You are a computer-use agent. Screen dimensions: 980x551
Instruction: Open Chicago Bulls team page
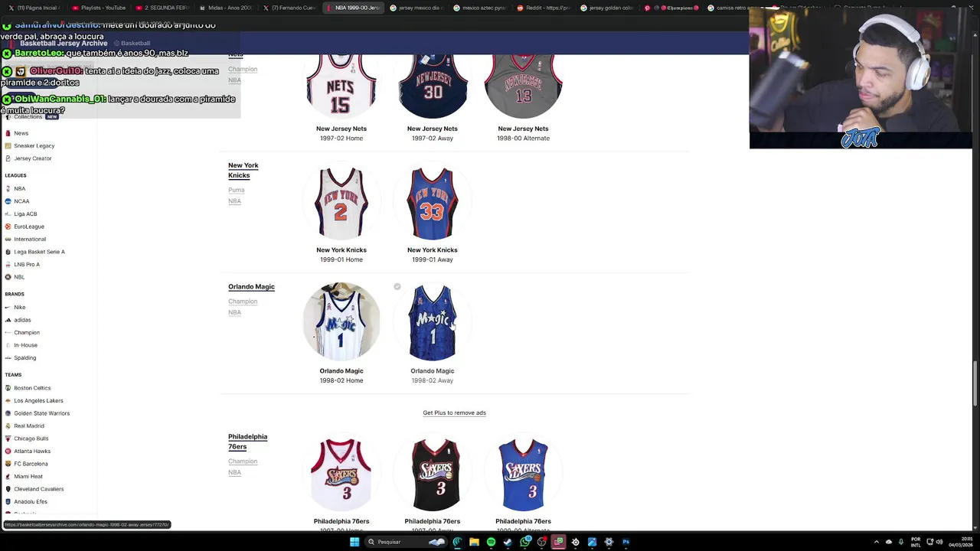(x=27, y=439)
